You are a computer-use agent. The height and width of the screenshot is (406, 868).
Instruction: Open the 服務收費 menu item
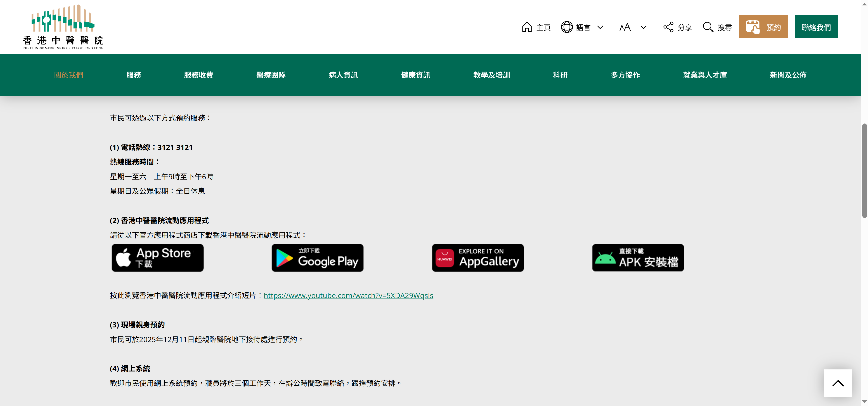coord(199,75)
